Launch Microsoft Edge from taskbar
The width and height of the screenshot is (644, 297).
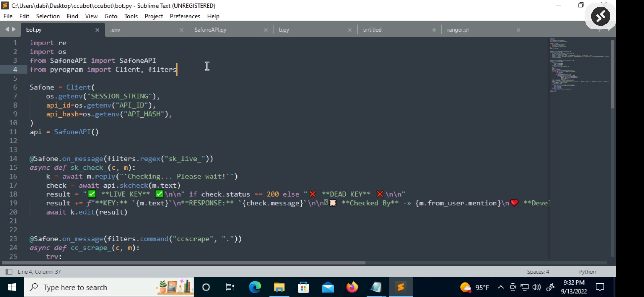(255, 287)
